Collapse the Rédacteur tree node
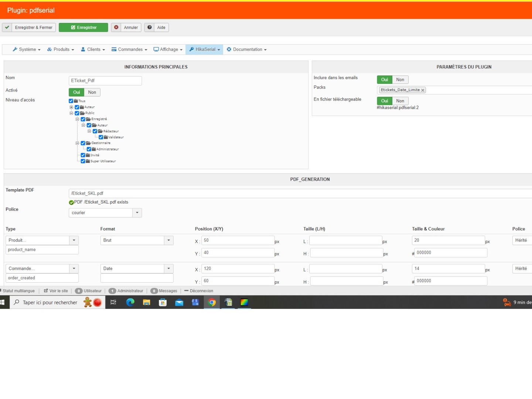 pyautogui.click(x=89, y=131)
